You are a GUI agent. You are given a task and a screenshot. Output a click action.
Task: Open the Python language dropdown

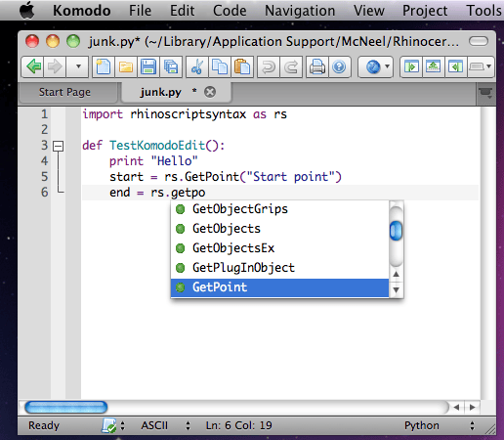pyautogui.click(x=440, y=425)
